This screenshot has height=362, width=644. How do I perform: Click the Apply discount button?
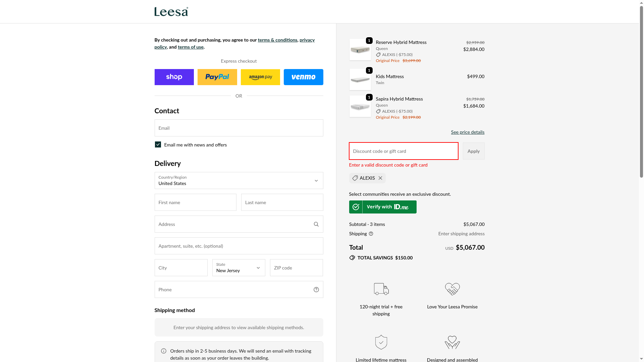(x=474, y=151)
